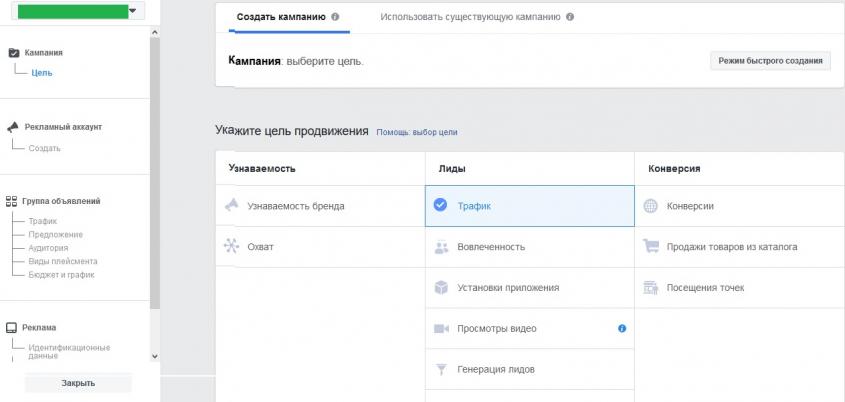Choose Посещения точек objective
Viewport: 845px width, 402px height.
740,288
